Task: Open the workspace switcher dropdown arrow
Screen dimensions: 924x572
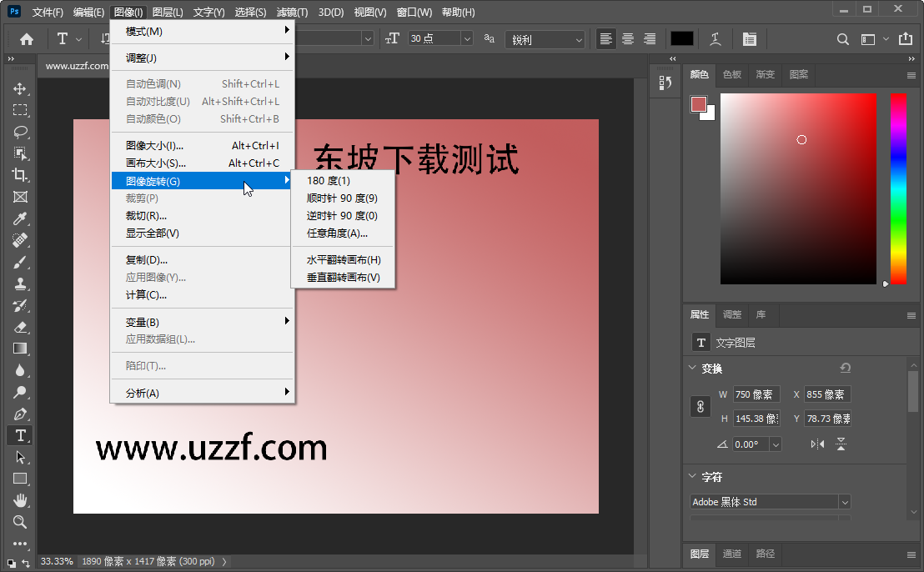Action: 886,39
